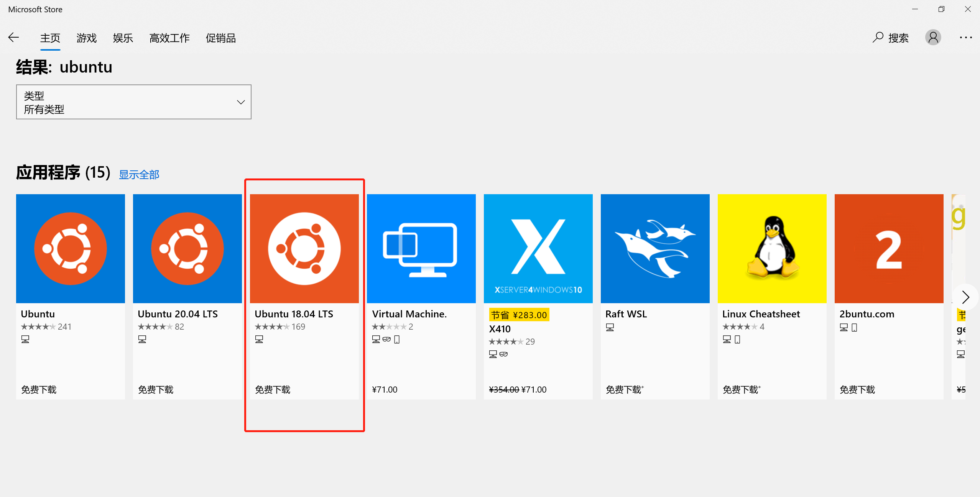Viewport: 980px width, 497px height.
Task: Open the Virtual Machine app icon
Action: (421, 248)
